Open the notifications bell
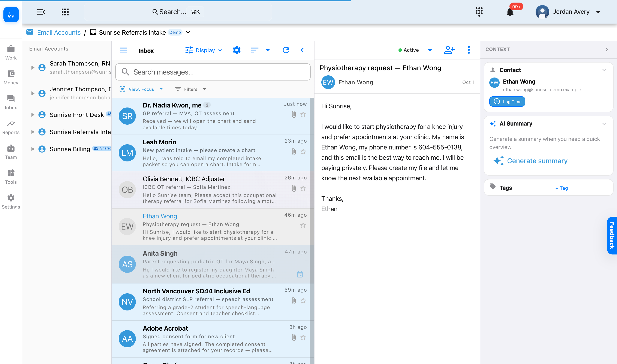The image size is (617, 364). click(x=510, y=12)
